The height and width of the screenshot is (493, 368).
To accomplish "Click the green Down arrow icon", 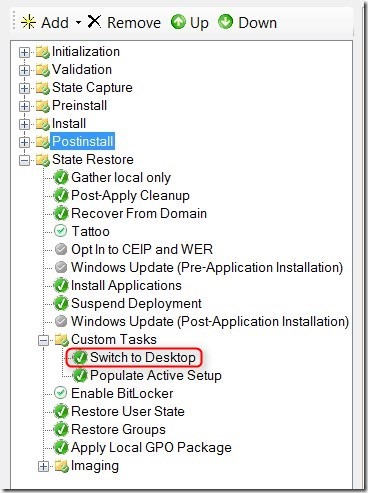I will (225, 22).
